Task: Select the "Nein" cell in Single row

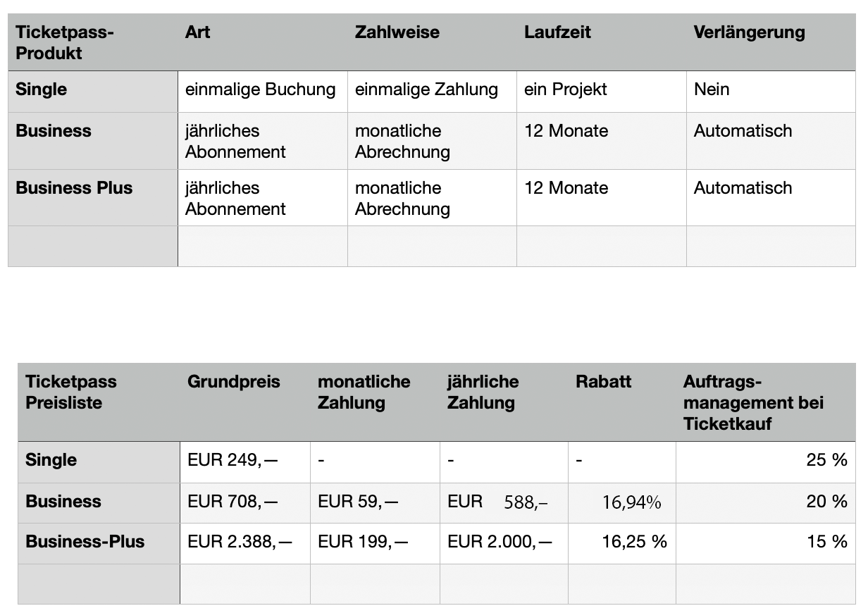Action: [712, 90]
